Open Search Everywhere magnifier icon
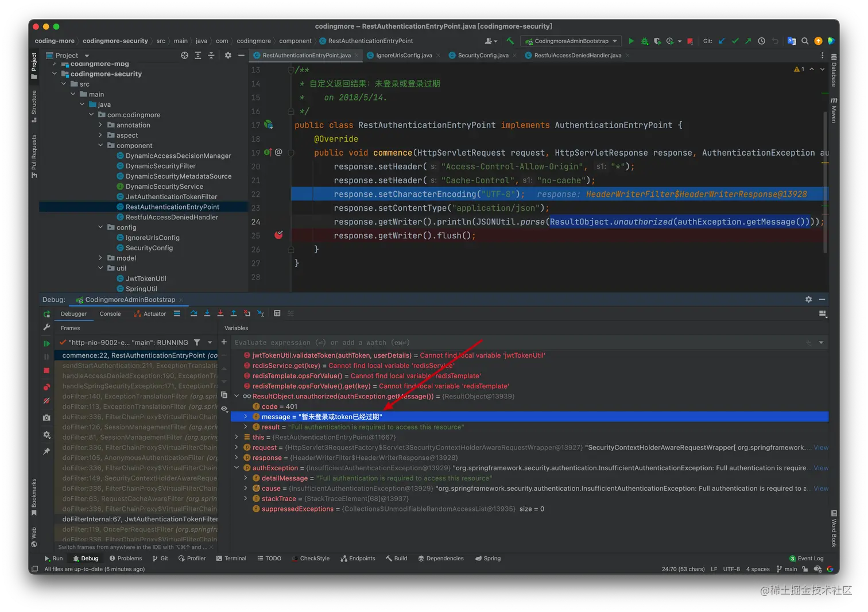The height and width of the screenshot is (612, 868). point(805,41)
